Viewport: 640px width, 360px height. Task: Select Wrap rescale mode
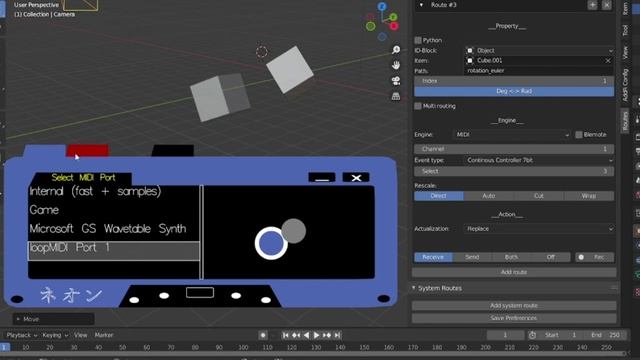pos(589,196)
